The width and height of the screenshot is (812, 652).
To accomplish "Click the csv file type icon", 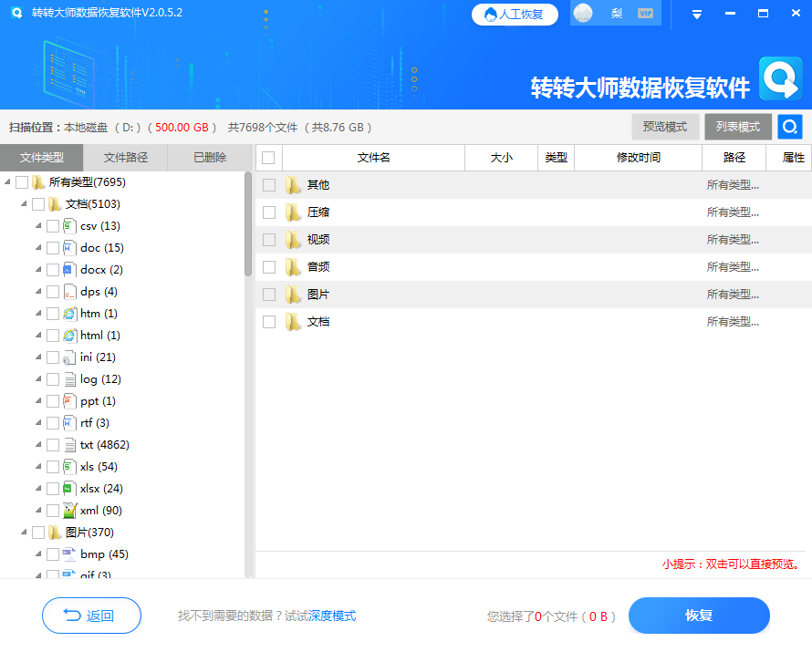I will pos(70,225).
